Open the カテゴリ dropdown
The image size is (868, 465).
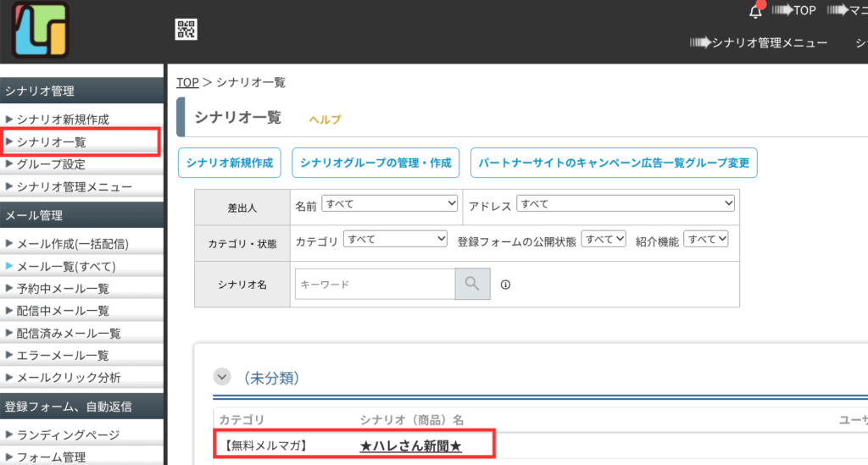pyautogui.click(x=395, y=239)
